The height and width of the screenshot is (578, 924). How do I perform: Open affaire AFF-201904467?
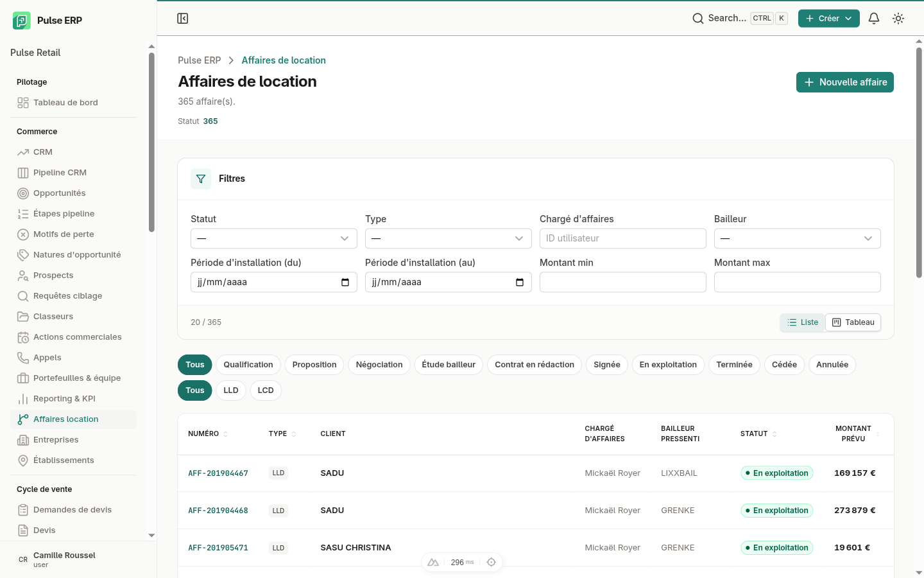(x=218, y=473)
